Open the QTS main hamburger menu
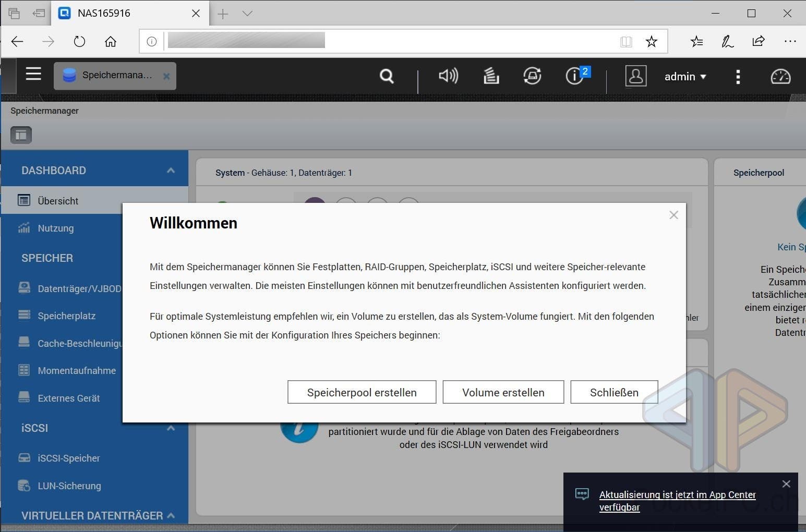 click(33, 74)
